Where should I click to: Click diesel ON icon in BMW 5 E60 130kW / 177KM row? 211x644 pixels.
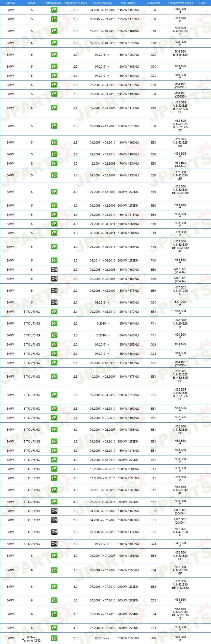54,291
